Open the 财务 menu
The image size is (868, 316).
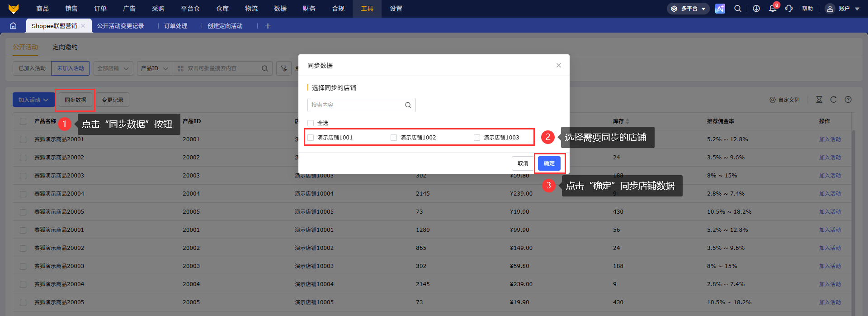[309, 9]
